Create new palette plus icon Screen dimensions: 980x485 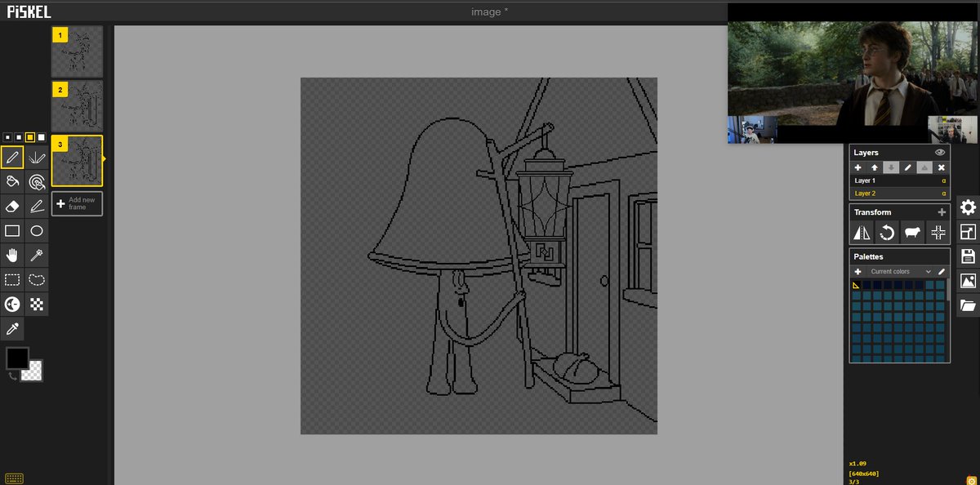point(857,272)
